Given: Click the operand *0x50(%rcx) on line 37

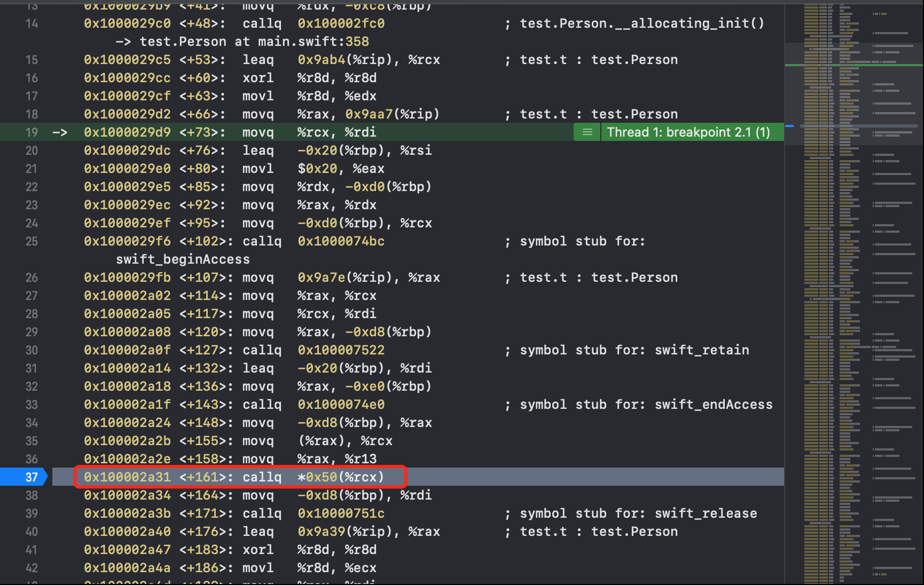Looking at the screenshot, I should click(341, 477).
